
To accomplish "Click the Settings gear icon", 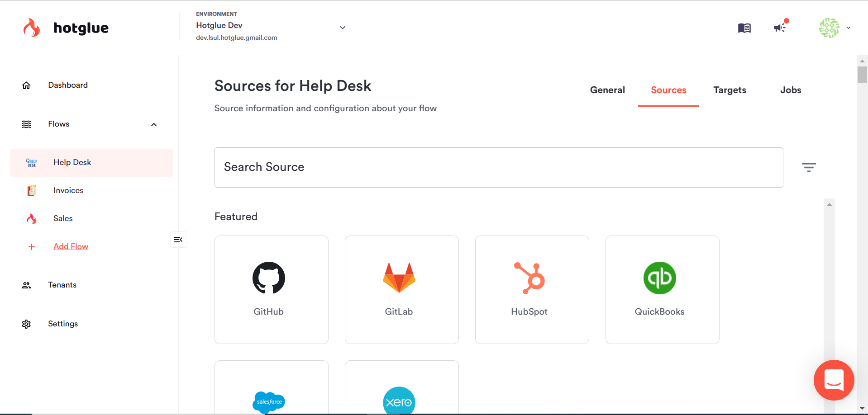I will point(26,324).
